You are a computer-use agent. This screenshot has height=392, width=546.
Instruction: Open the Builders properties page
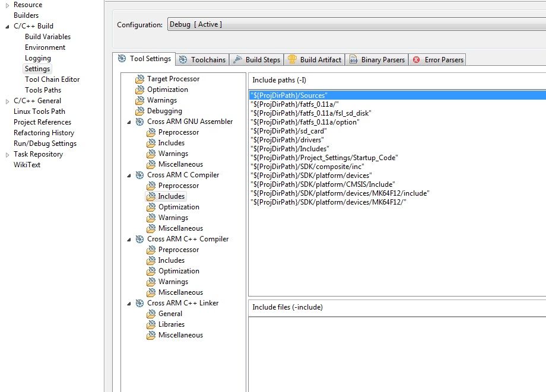coord(26,15)
